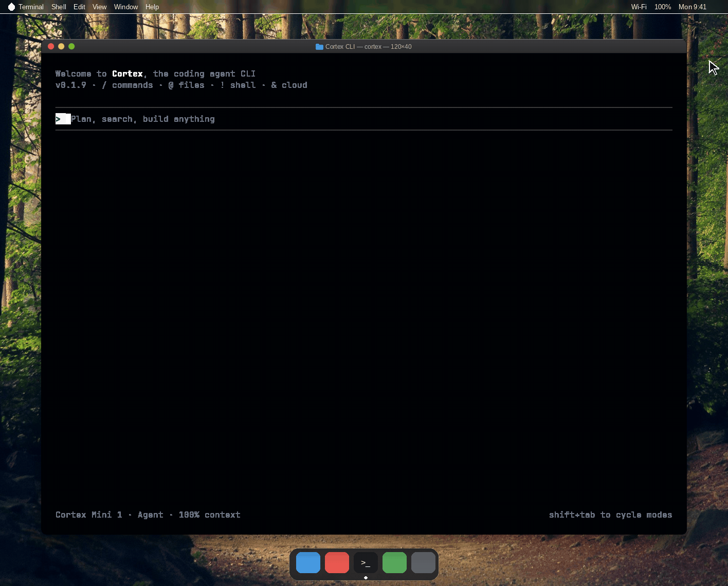Open the Terminal menu
Screen dimensions: 728x586
[x=31, y=7]
